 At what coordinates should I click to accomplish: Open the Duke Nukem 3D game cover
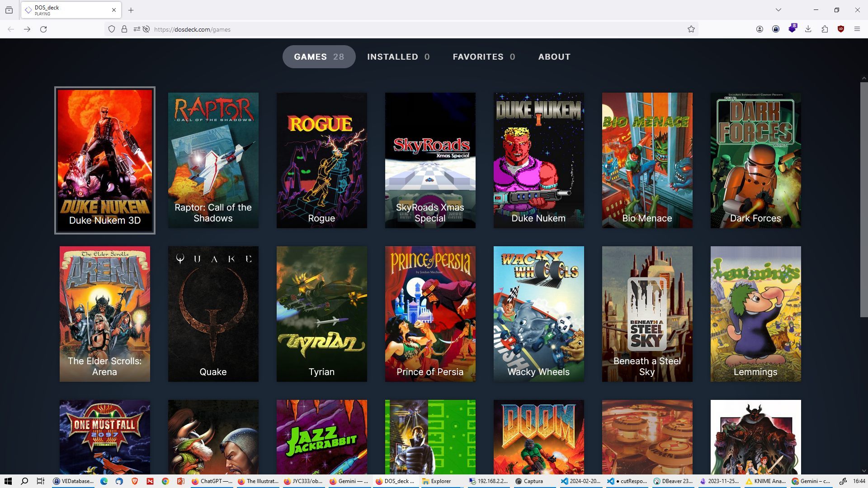105,160
